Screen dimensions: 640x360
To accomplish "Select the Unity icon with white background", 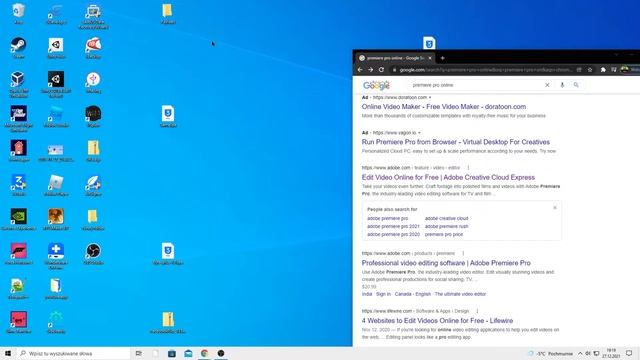I will 56,48.
